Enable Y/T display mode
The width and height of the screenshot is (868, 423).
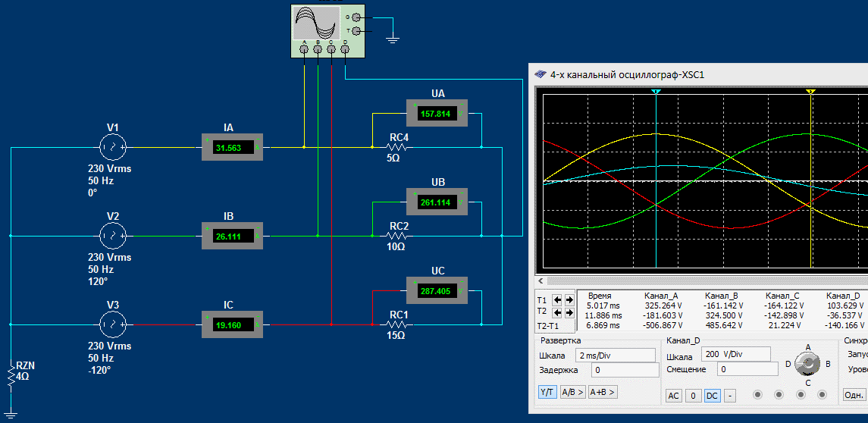click(x=547, y=392)
